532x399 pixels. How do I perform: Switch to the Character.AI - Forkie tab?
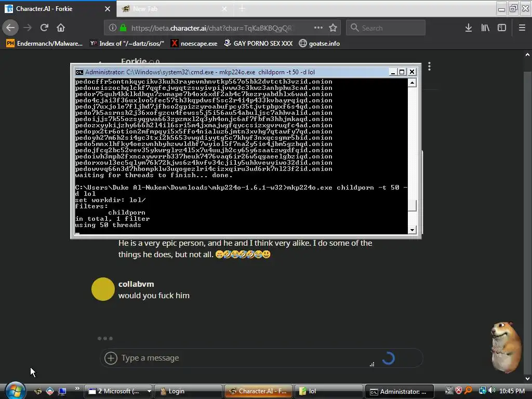pyautogui.click(x=58, y=9)
